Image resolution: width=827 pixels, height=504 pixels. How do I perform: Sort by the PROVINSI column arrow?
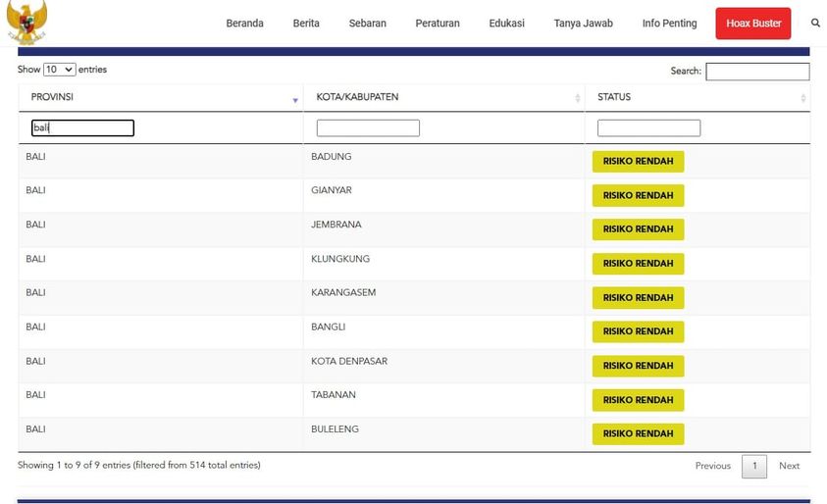[295, 100]
